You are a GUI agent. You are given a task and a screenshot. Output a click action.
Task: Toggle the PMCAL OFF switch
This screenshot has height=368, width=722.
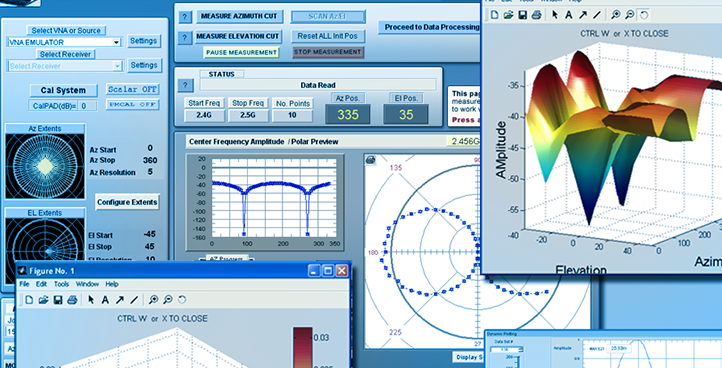point(133,104)
